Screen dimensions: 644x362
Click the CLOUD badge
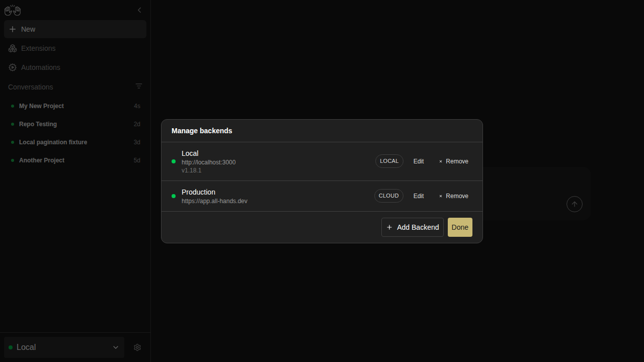[388, 196]
